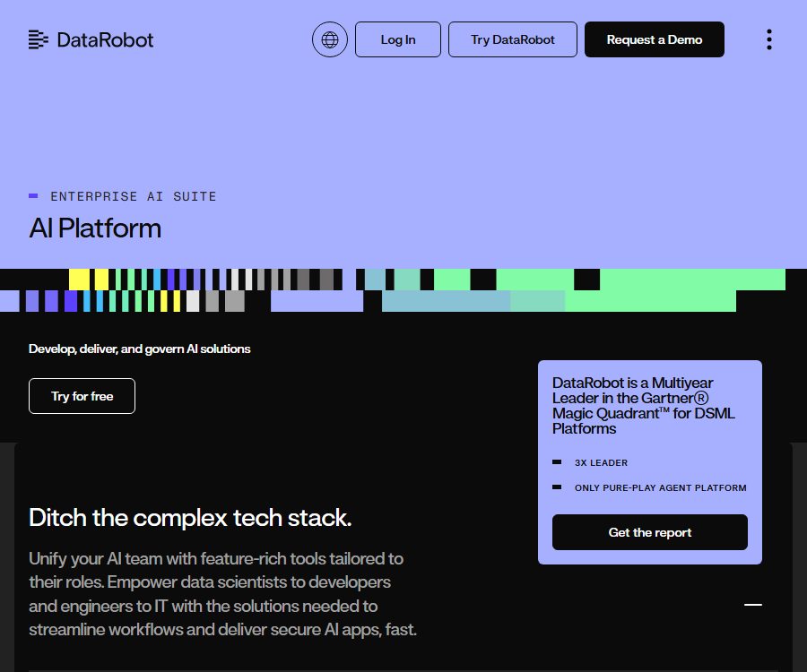Click the Gartner Magic Quadrant card title
The height and width of the screenshot is (672, 807).
click(643, 406)
